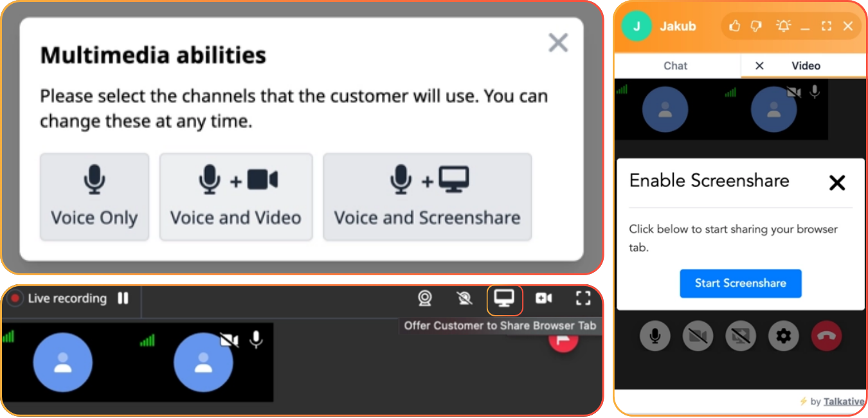Toggle the camera in the call controls
868x418 pixels.
pyautogui.click(x=698, y=336)
